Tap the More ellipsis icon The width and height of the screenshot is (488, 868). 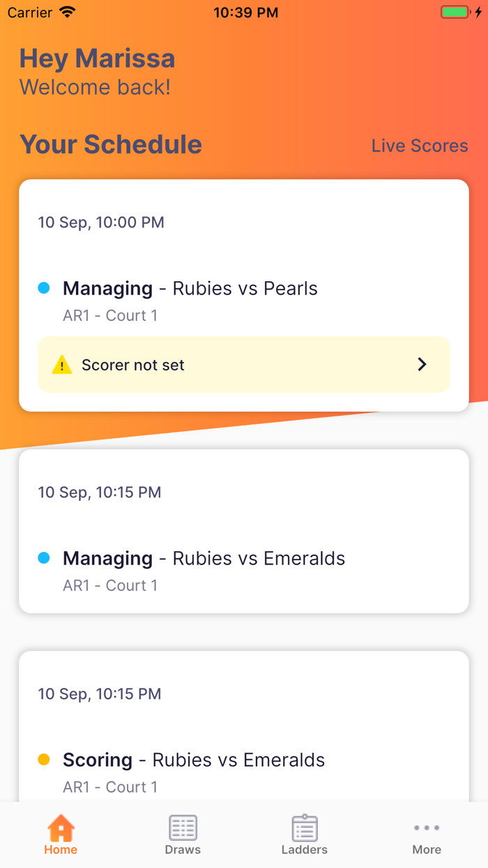[426, 827]
